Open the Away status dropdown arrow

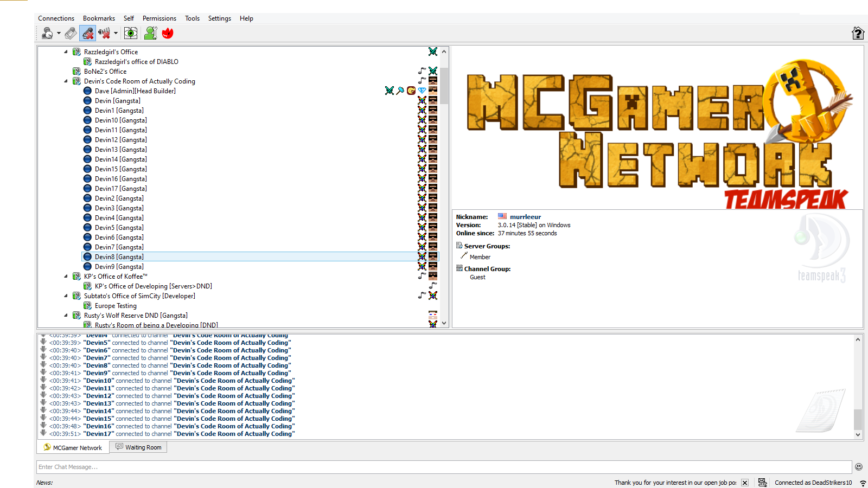click(x=59, y=33)
